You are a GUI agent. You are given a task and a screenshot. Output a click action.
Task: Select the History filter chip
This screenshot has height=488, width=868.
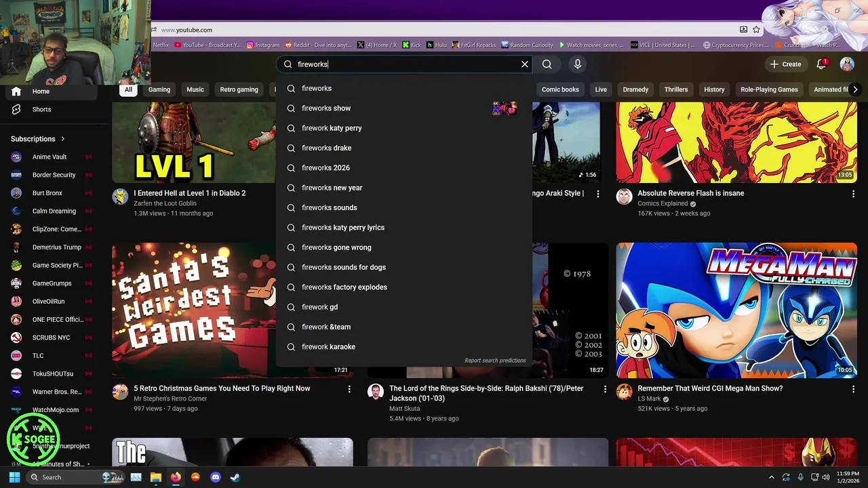[714, 89]
